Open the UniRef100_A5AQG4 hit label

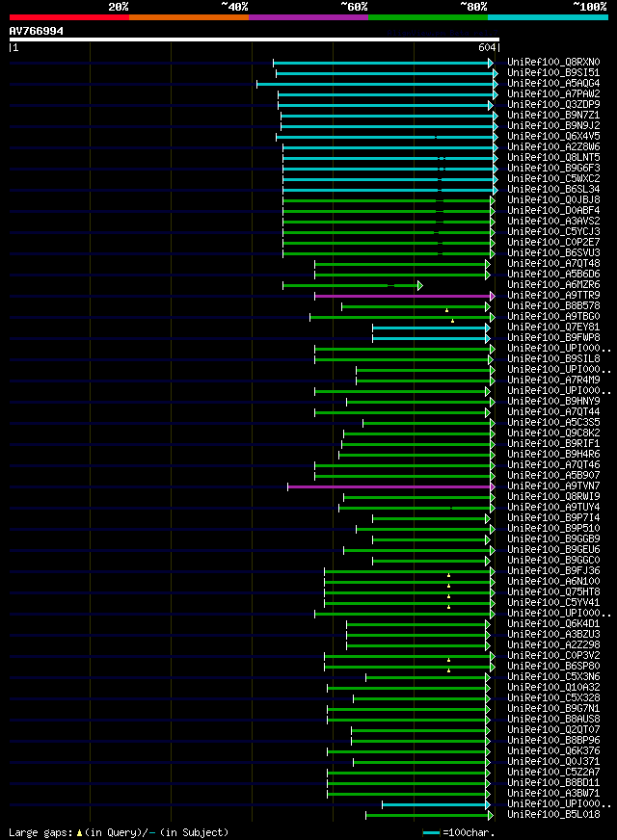(553, 84)
